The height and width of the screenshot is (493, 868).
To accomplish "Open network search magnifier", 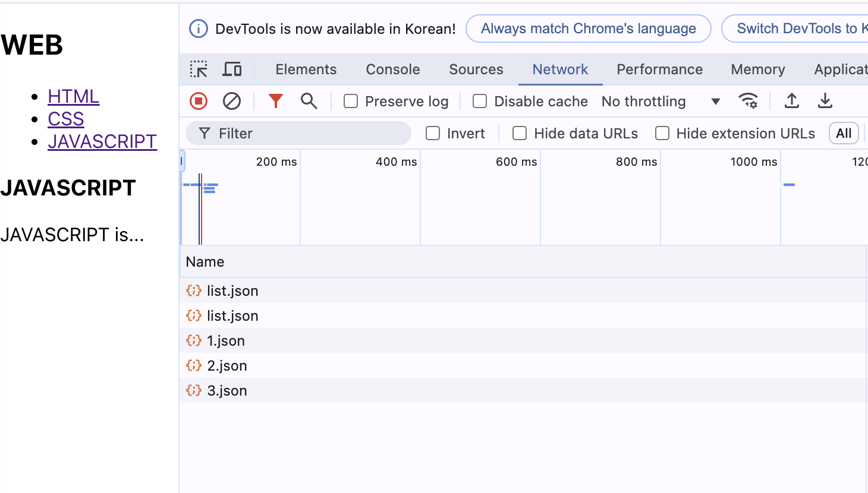I will [309, 101].
